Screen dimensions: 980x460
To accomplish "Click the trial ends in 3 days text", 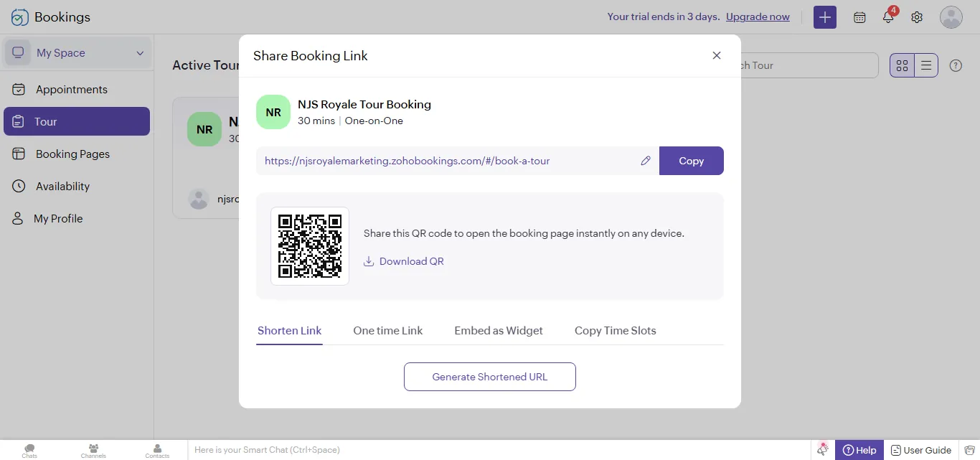I will coord(664,17).
